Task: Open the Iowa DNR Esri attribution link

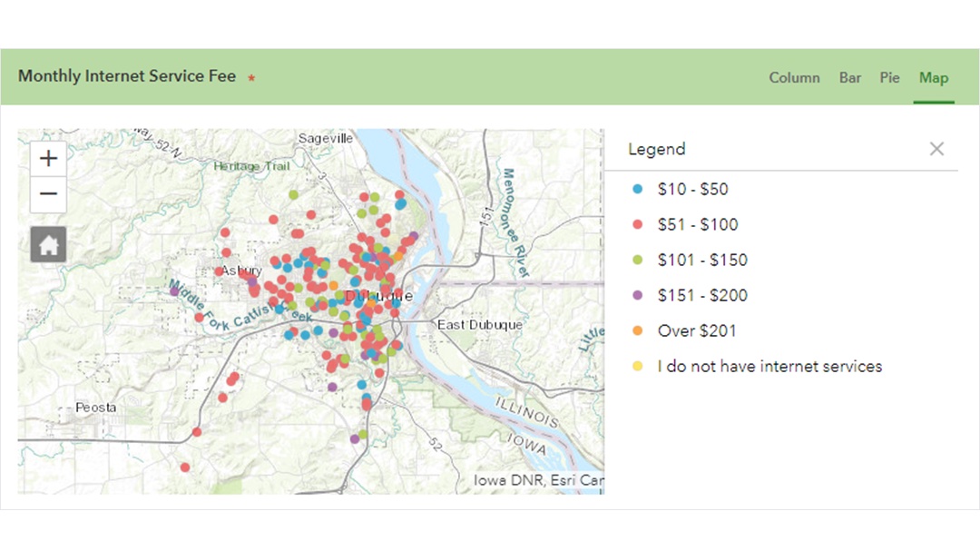Action: (537, 478)
